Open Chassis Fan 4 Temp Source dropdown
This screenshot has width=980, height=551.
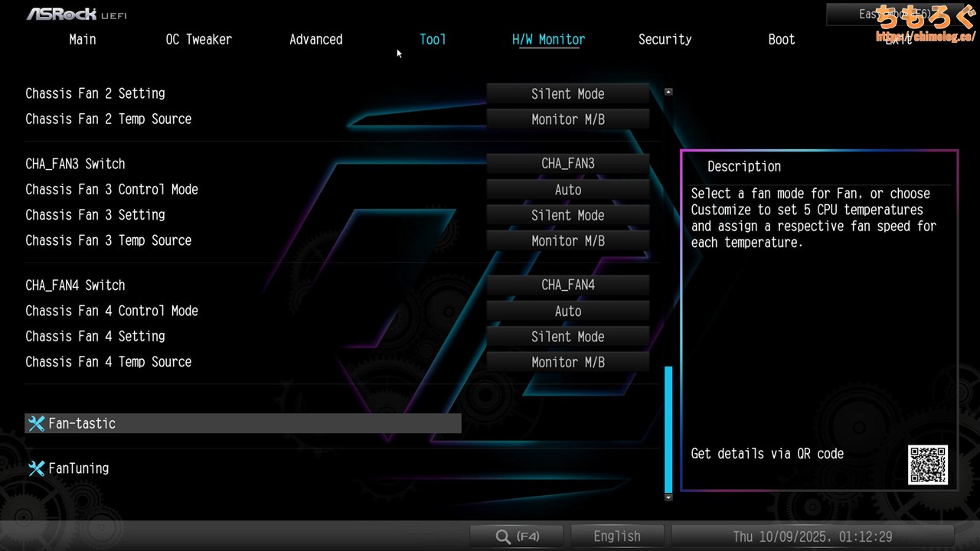(x=567, y=362)
